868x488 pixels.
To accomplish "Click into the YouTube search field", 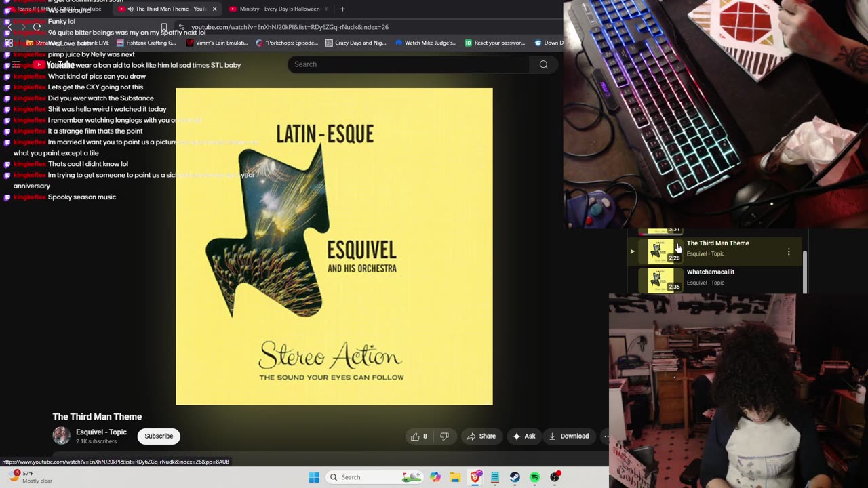I will tap(409, 64).
